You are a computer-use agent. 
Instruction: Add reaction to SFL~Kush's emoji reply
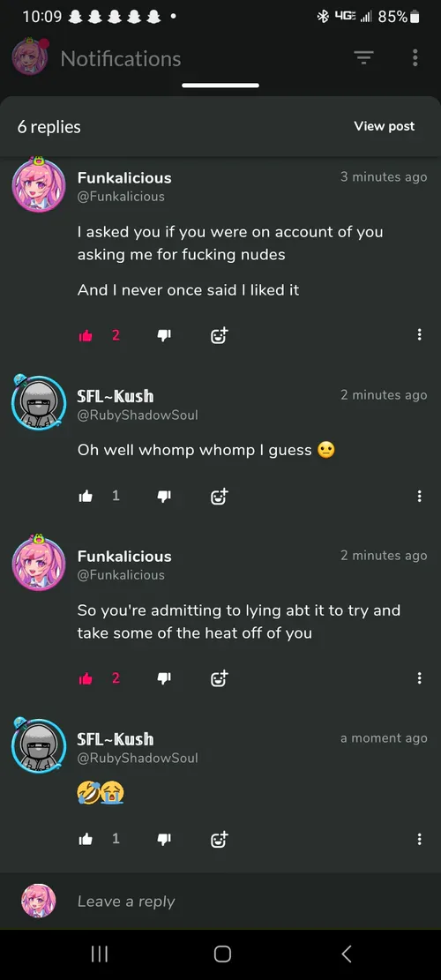tap(219, 840)
